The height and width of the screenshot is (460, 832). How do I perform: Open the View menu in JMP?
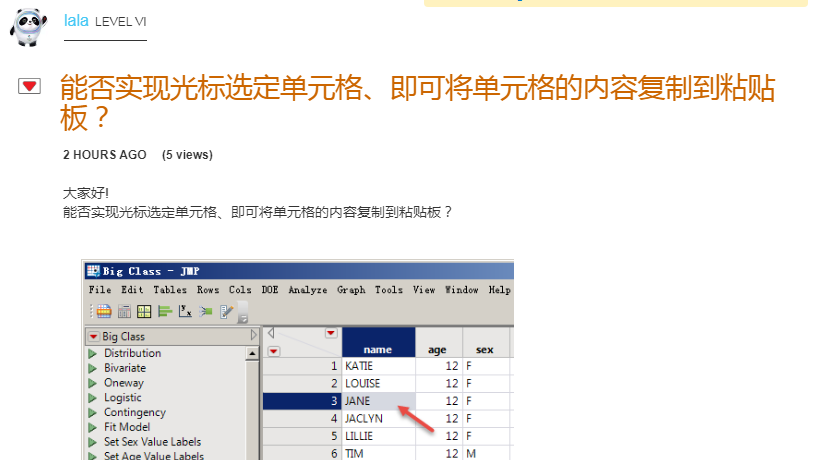(424, 290)
